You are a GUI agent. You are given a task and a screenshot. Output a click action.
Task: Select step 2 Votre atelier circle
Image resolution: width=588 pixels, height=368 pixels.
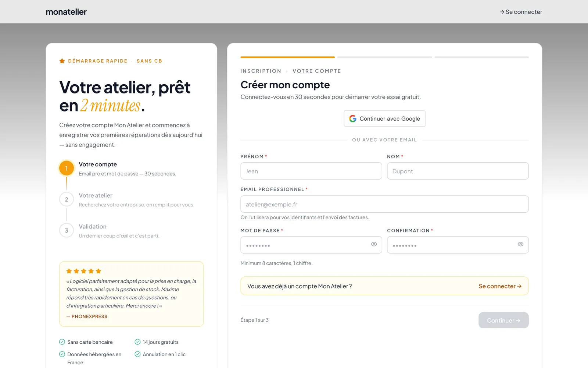click(67, 199)
